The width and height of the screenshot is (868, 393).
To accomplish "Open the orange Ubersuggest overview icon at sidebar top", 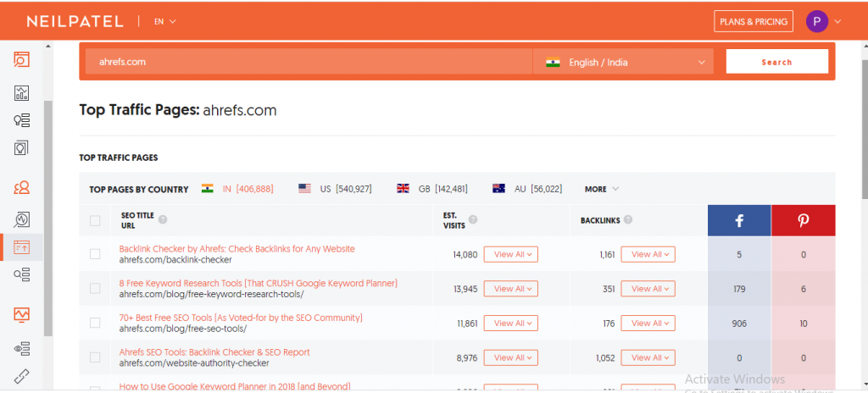I will tap(21, 59).
